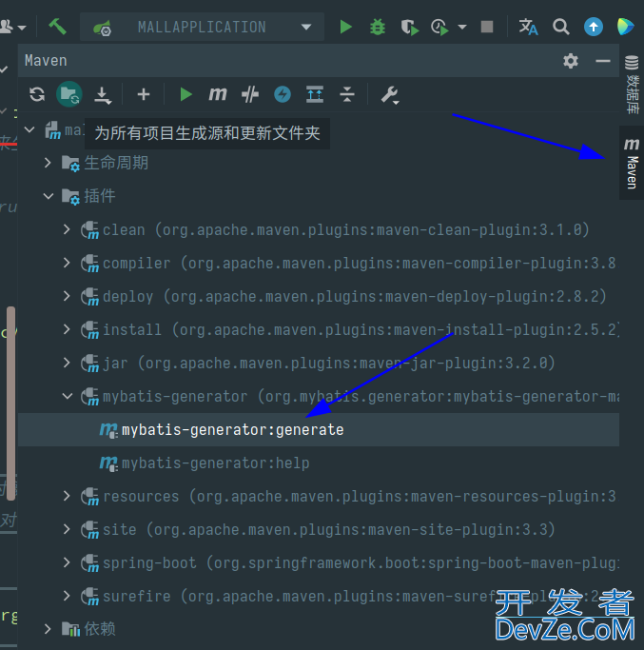644x650 pixels.
Task: Click the colorful plugin logo icon
Action: pyautogui.click(x=625, y=27)
